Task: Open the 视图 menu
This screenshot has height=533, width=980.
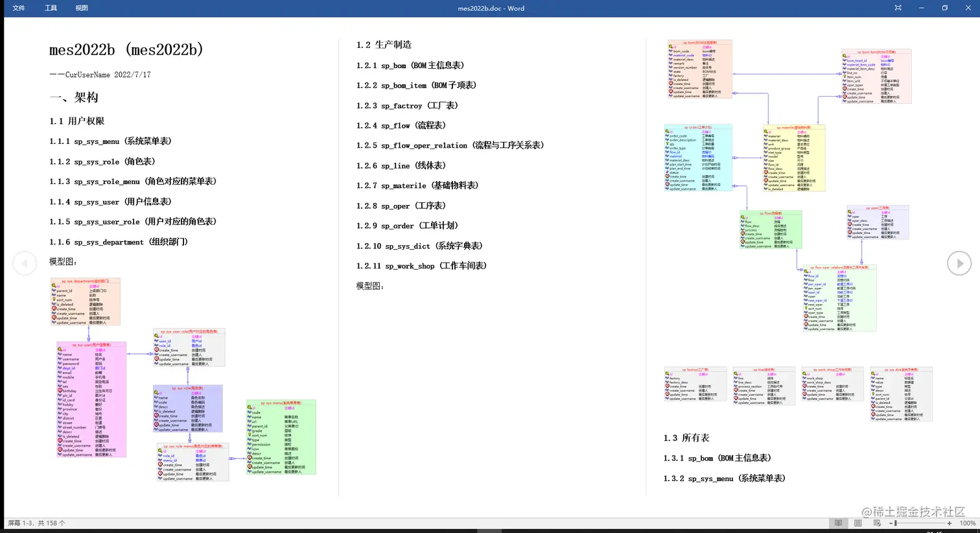Action: [x=82, y=8]
